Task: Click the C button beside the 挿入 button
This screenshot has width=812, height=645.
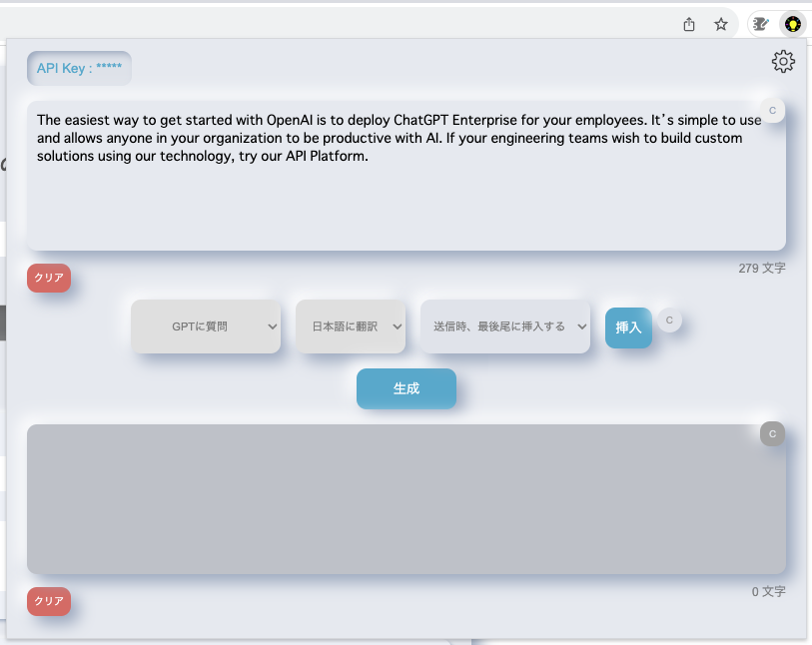Action: point(669,321)
